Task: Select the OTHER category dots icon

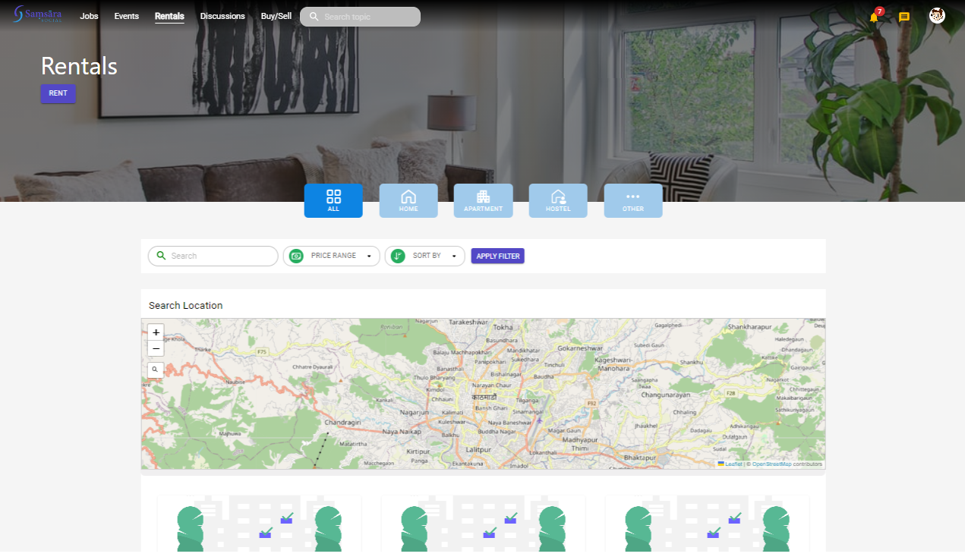Action: (x=633, y=197)
